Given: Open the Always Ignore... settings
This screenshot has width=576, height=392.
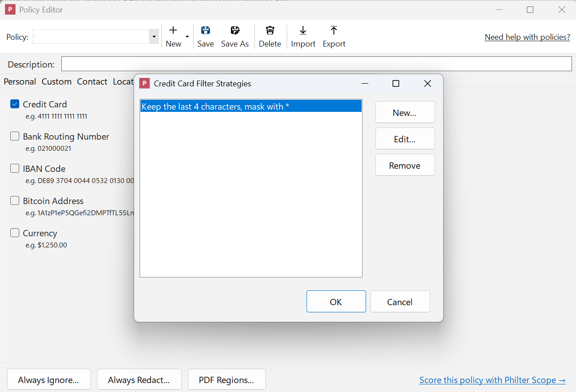Looking at the screenshot, I should [x=49, y=380].
